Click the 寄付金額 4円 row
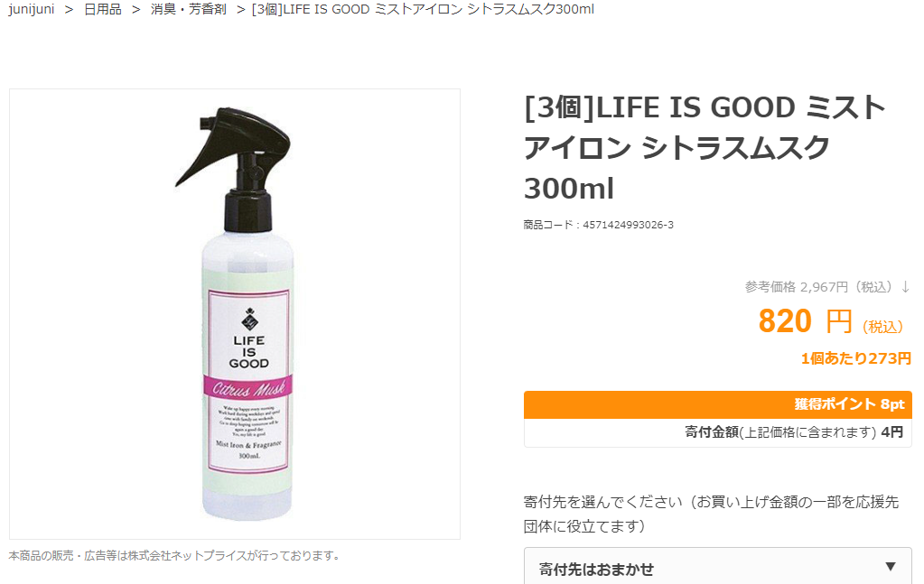 tap(718, 432)
